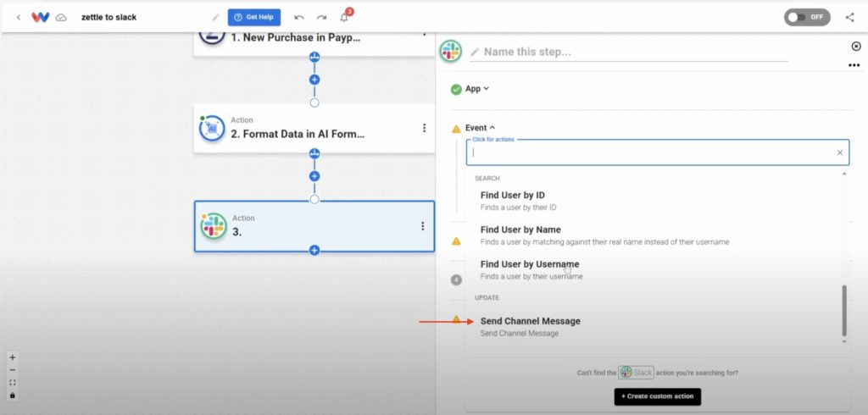Open options menu for step 1

pyautogui.click(x=424, y=35)
